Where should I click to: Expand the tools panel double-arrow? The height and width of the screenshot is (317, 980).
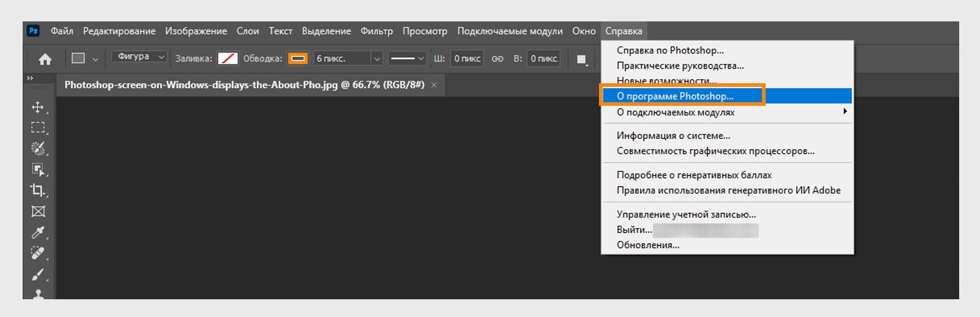30,78
